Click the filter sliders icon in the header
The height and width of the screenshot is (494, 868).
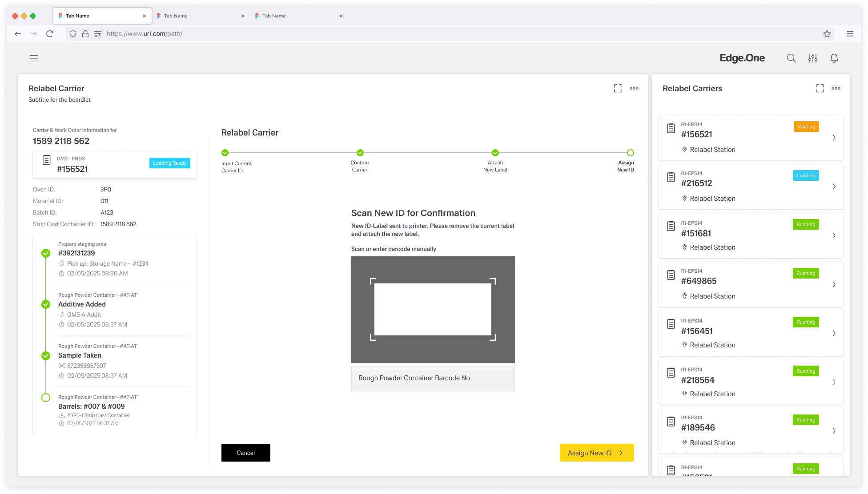tap(812, 58)
